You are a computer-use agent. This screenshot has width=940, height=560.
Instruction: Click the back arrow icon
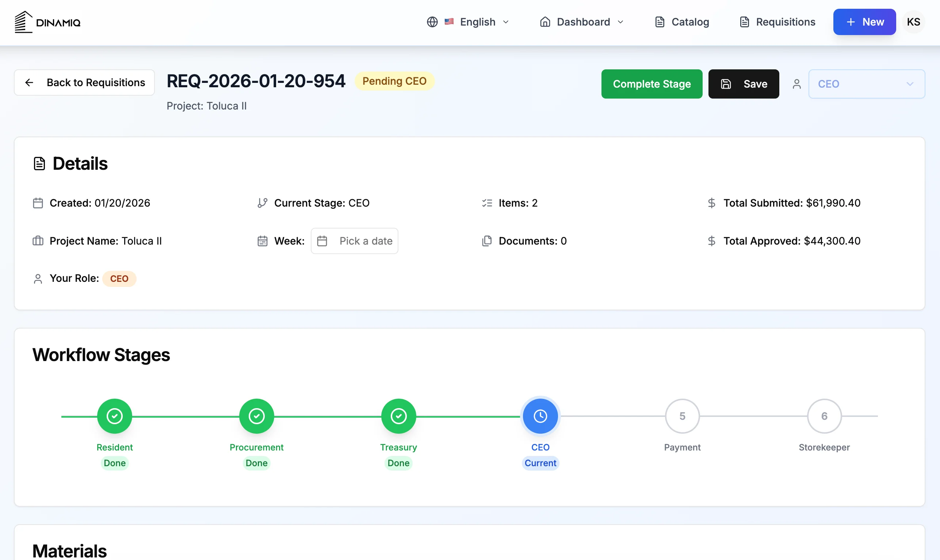point(29,82)
